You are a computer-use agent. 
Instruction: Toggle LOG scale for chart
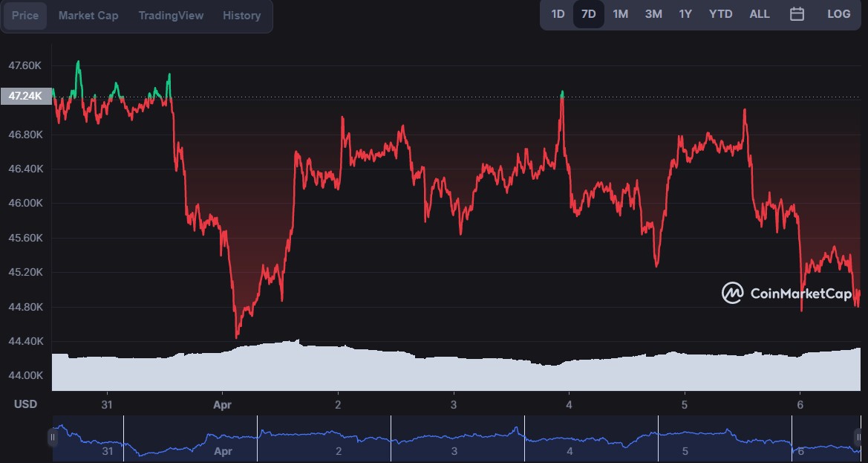[839, 14]
